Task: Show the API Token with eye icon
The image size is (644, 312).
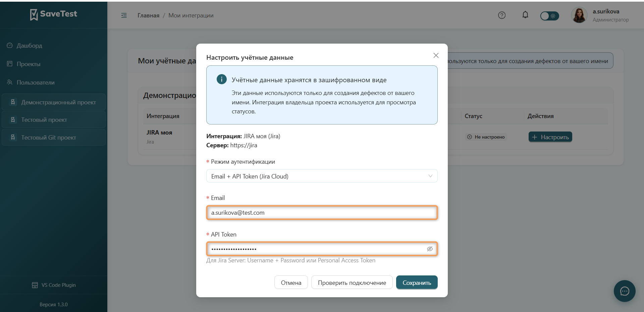Action: coord(430,249)
